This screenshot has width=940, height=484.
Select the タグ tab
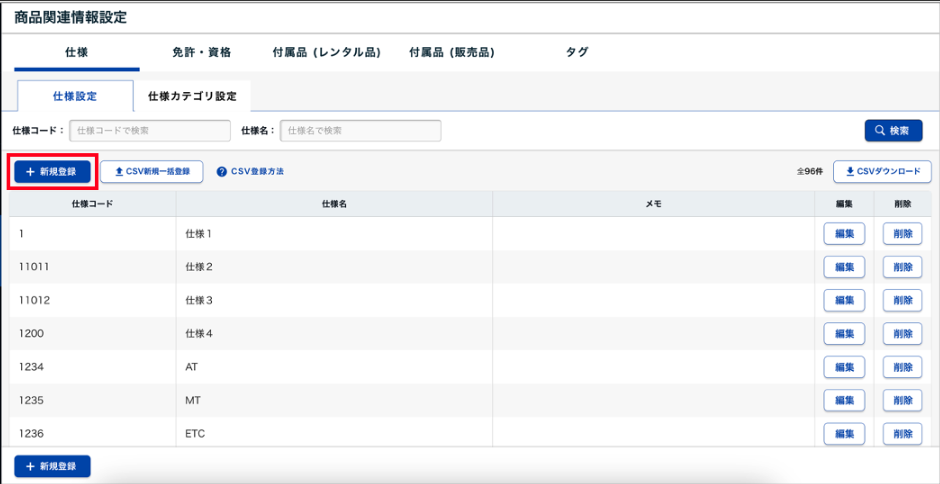click(x=577, y=52)
